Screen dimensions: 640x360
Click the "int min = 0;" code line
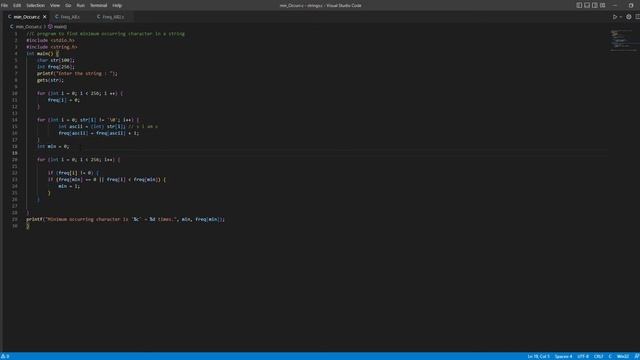point(53,146)
